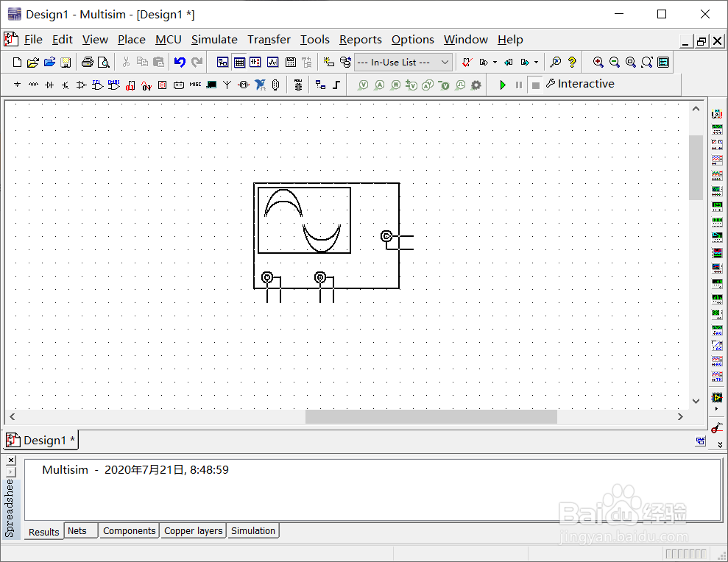Screen dimensions: 728x562
Task: Save the current design
Action: tap(66, 63)
